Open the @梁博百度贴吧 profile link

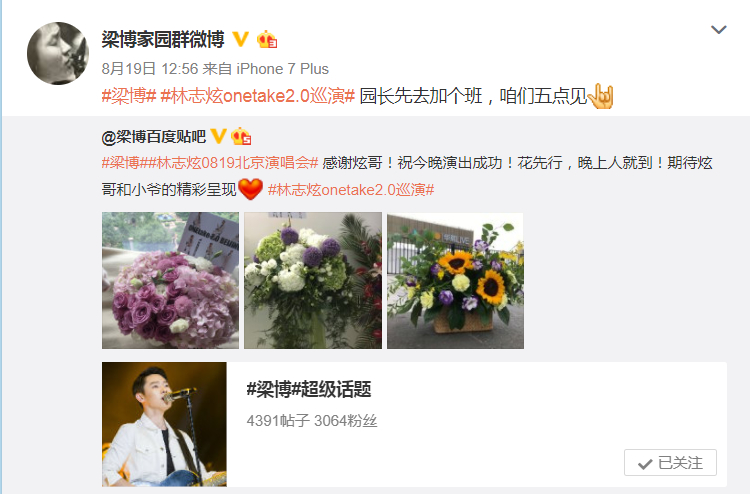click(154, 137)
